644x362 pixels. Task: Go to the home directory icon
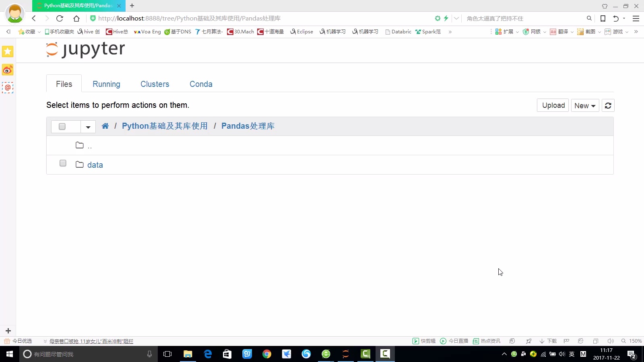[x=105, y=126]
